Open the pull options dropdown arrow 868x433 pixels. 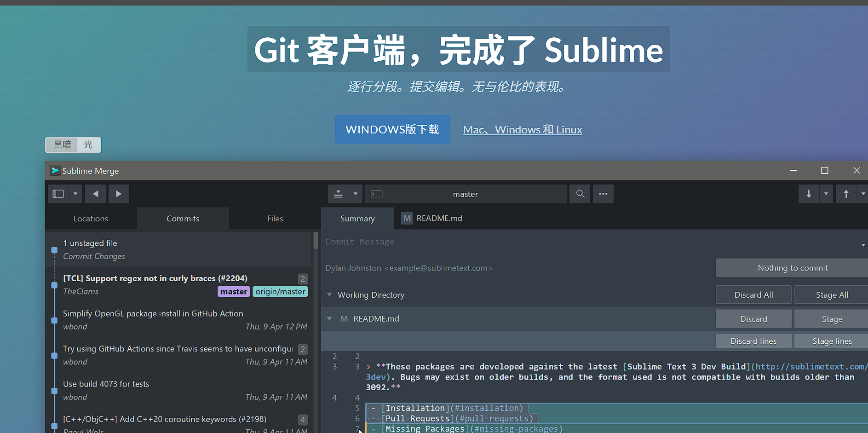(x=826, y=194)
